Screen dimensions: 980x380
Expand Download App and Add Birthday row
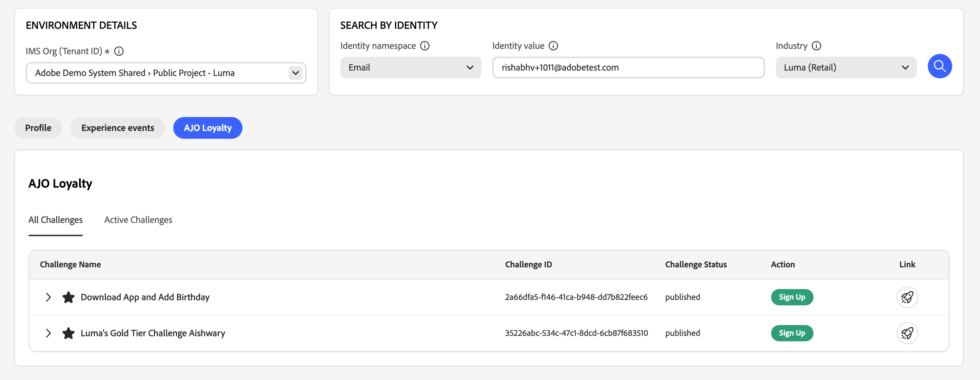[48, 297]
